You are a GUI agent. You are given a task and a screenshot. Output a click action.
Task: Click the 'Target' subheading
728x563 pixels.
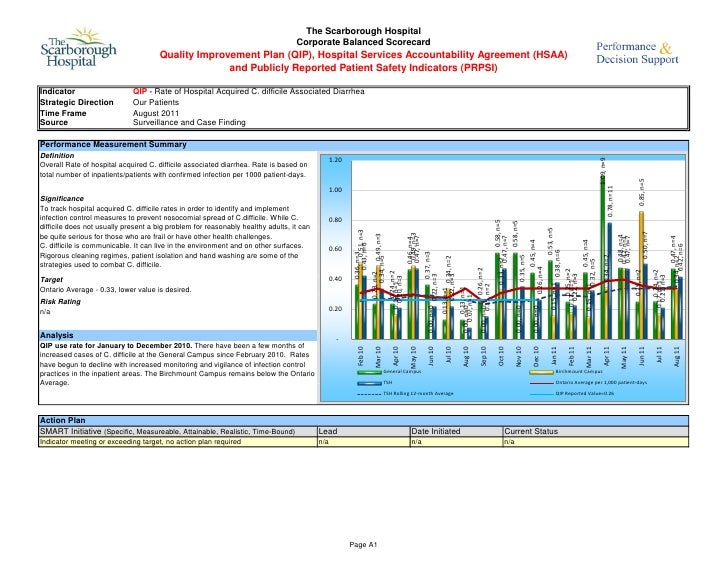[x=51, y=280]
